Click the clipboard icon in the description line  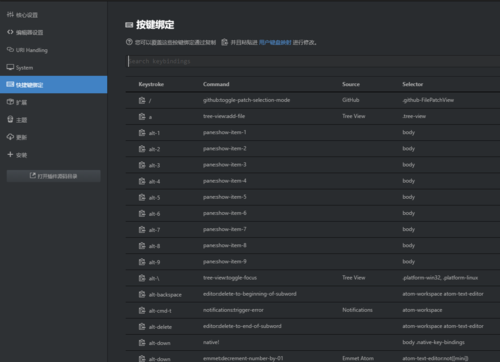pyautogui.click(x=224, y=42)
